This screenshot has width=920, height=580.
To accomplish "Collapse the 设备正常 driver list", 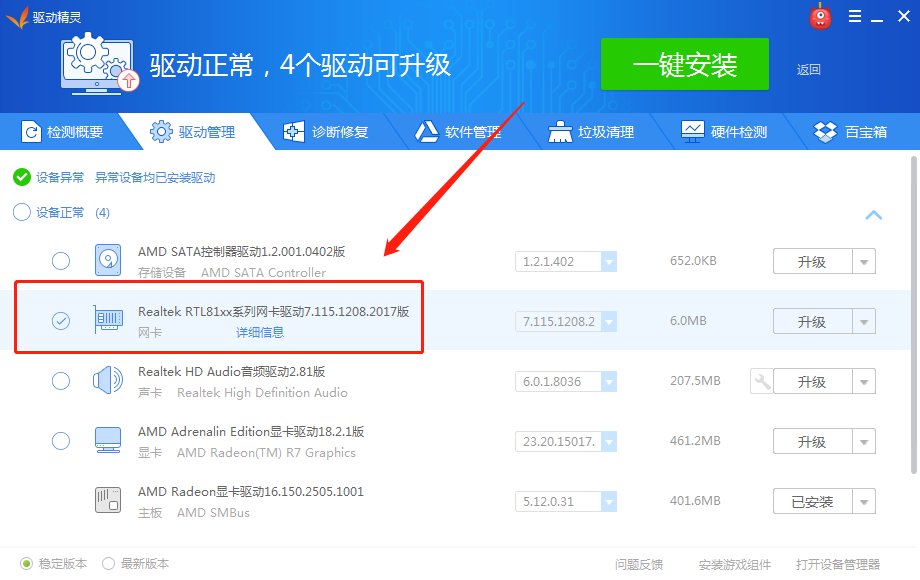I will click(x=873, y=214).
